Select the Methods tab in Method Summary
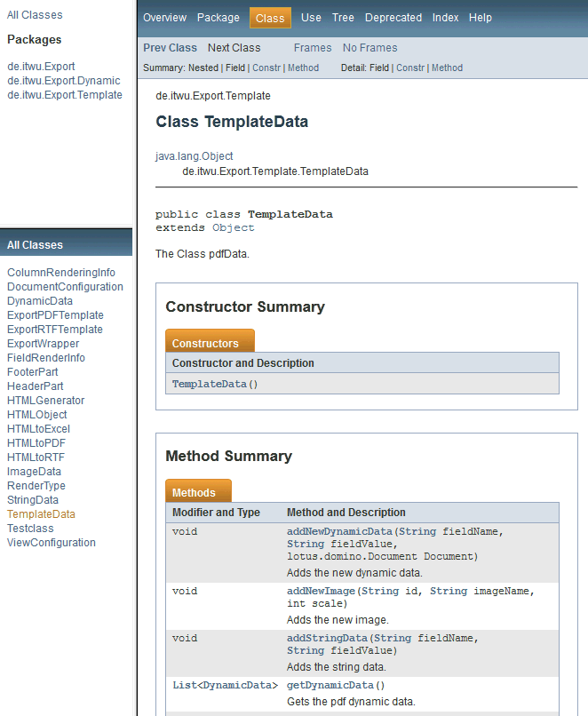Screen dimensions: 588x716 tap(194, 492)
